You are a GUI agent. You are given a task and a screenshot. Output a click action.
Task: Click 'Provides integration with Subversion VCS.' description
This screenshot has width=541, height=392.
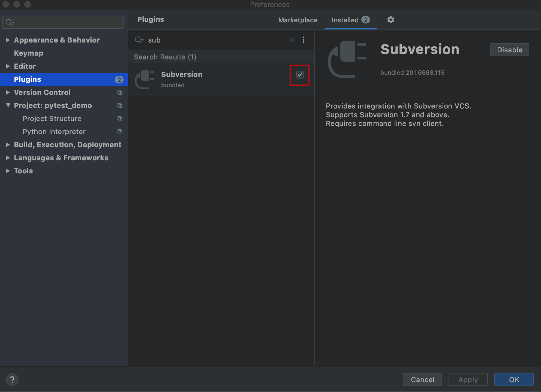(x=398, y=106)
